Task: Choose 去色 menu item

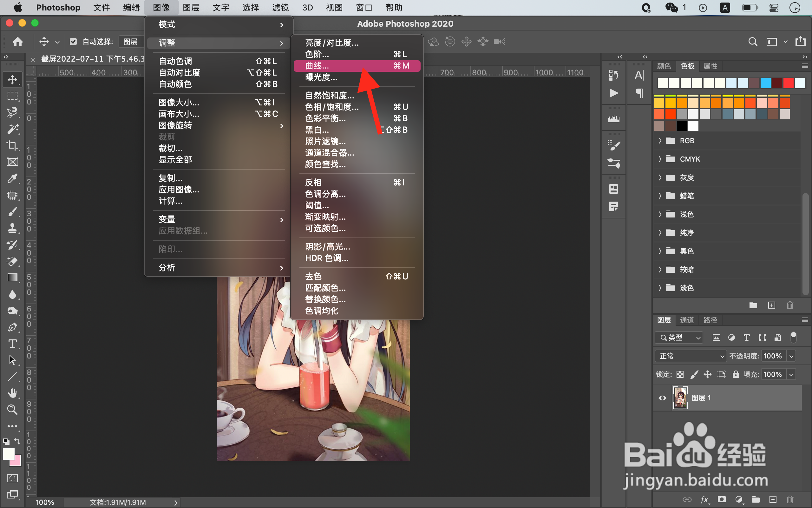Action: (357, 277)
